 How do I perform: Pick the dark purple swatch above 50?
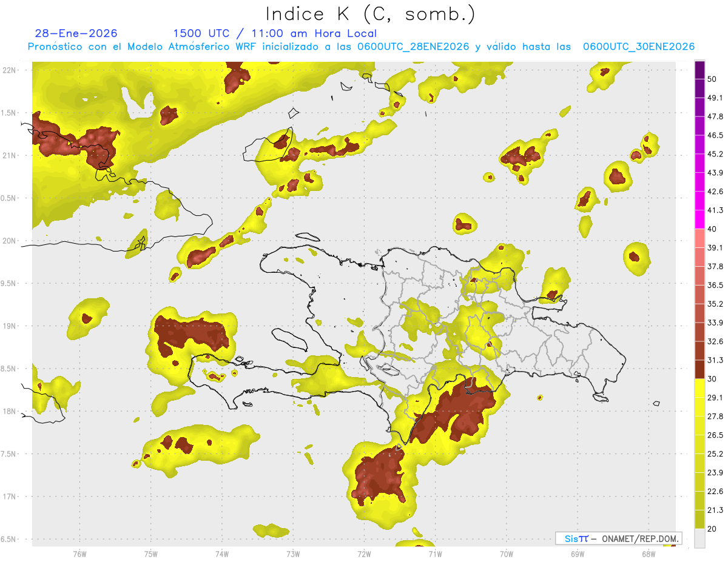tap(699, 70)
